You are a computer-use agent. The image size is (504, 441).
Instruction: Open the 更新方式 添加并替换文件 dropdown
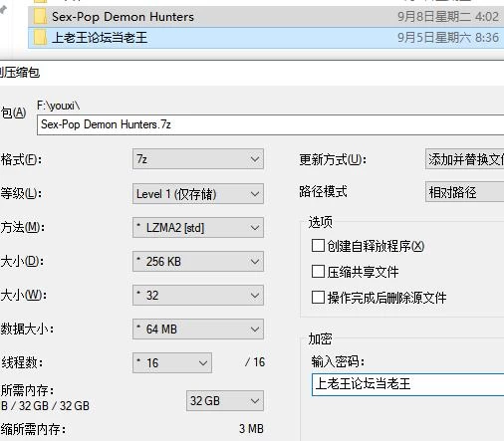(464, 159)
